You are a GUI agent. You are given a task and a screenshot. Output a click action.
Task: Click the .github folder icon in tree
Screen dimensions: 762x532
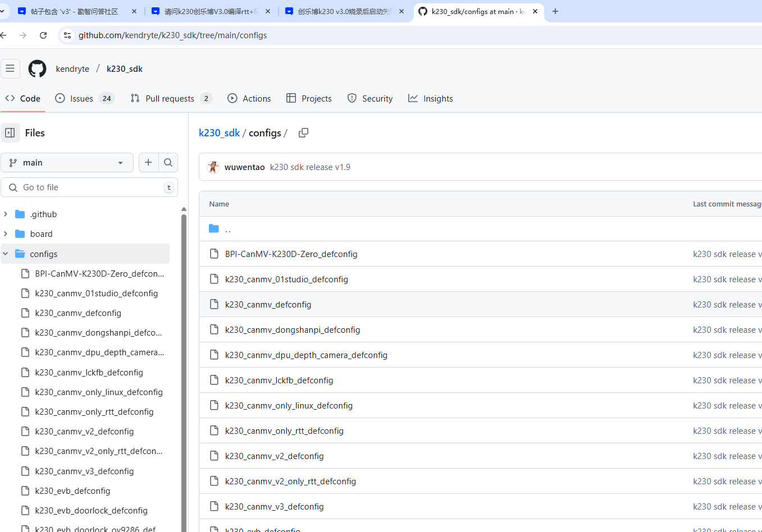20,214
